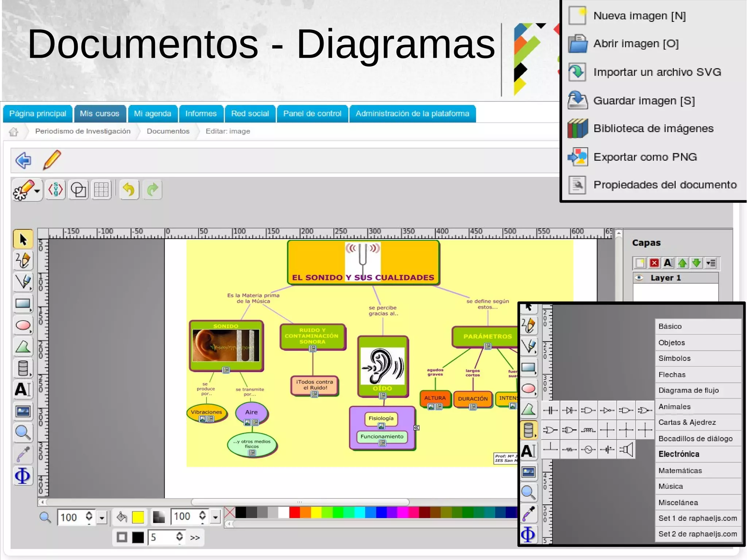747x560 pixels.
Task: Click the zoom spinner arrows
Action: 89,517
